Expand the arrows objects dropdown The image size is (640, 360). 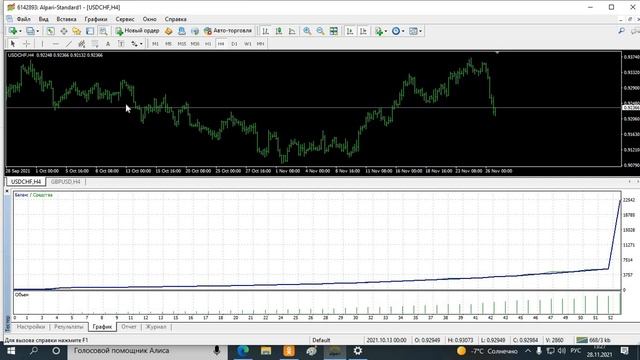point(141,44)
